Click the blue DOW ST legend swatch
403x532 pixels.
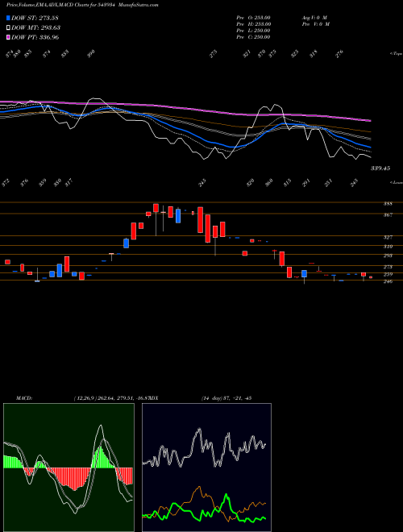[x=8, y=18]
